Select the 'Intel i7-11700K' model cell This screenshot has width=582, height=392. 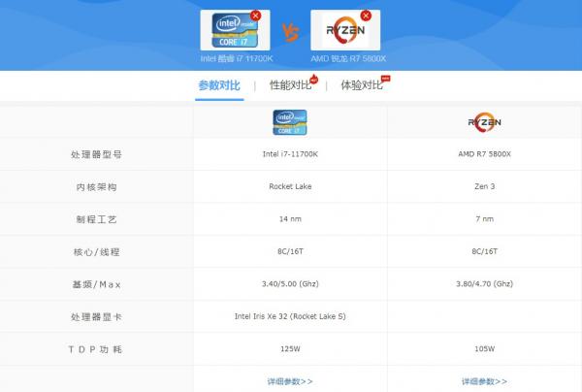290,154
